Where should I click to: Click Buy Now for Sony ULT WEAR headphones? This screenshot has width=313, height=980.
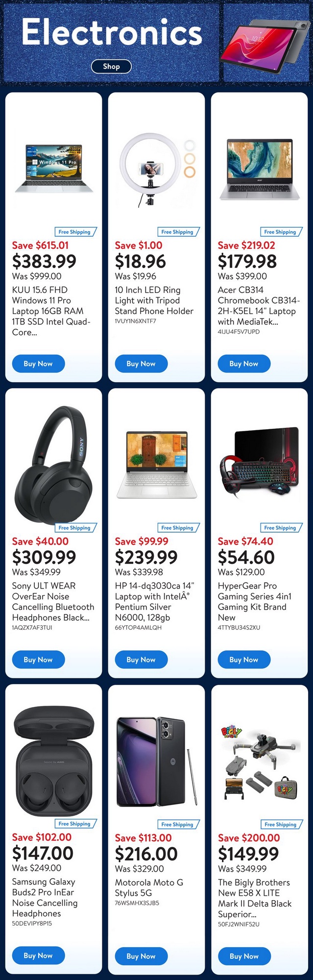pos(38,660)
